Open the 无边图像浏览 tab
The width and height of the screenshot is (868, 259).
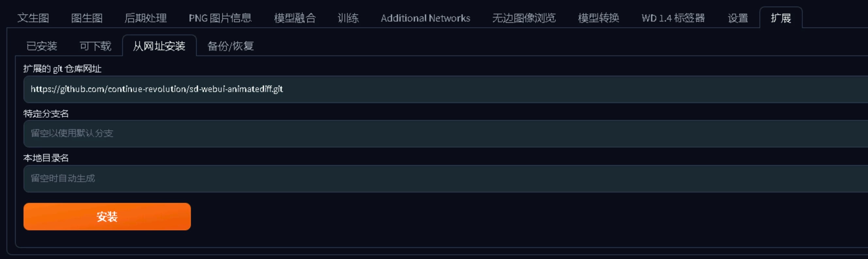click(x=524, y=18)
